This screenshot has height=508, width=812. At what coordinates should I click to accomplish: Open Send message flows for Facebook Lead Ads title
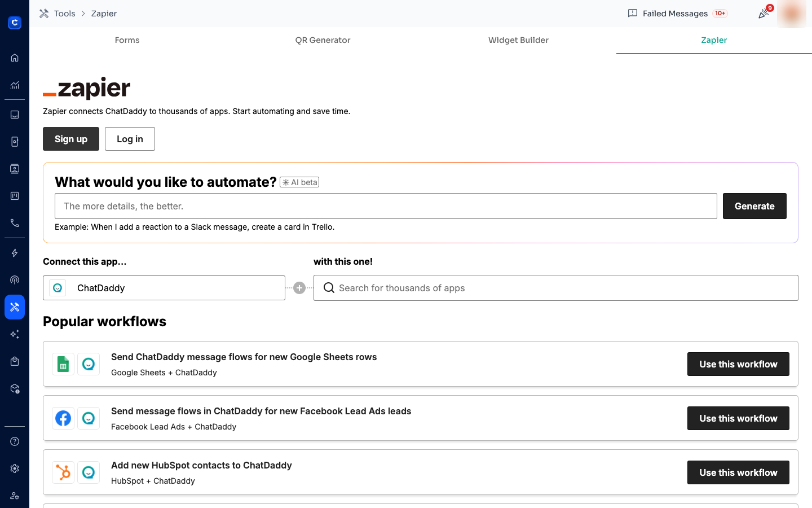(x=261, y=411)
